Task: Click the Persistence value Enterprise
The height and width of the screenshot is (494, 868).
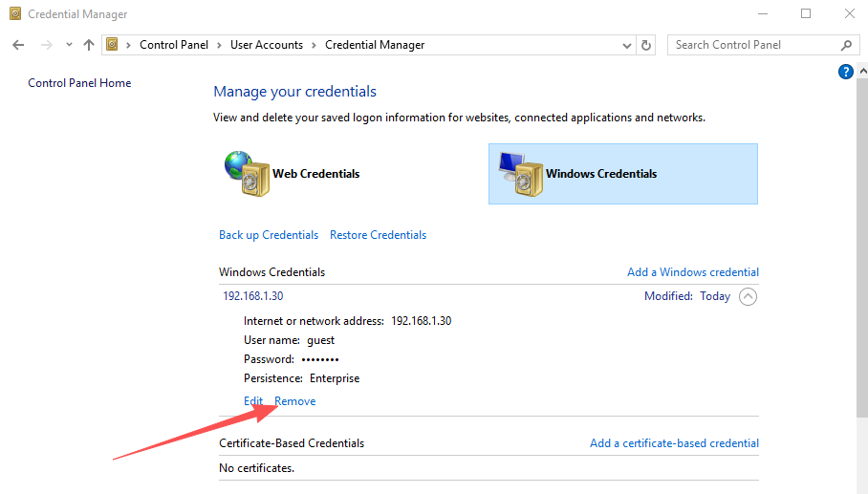Action: 335,378
